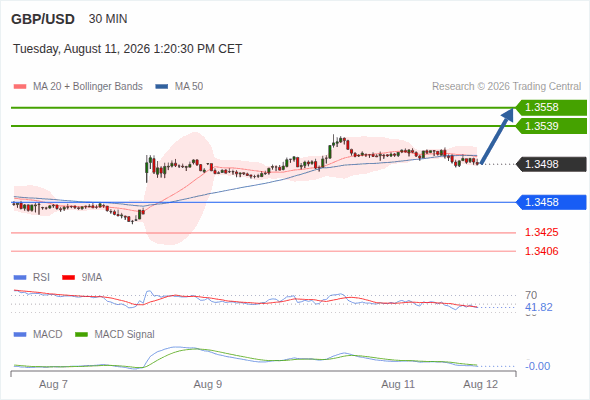
Task: Click the 1.3498 current price tag
Action: tap(551, 164)
